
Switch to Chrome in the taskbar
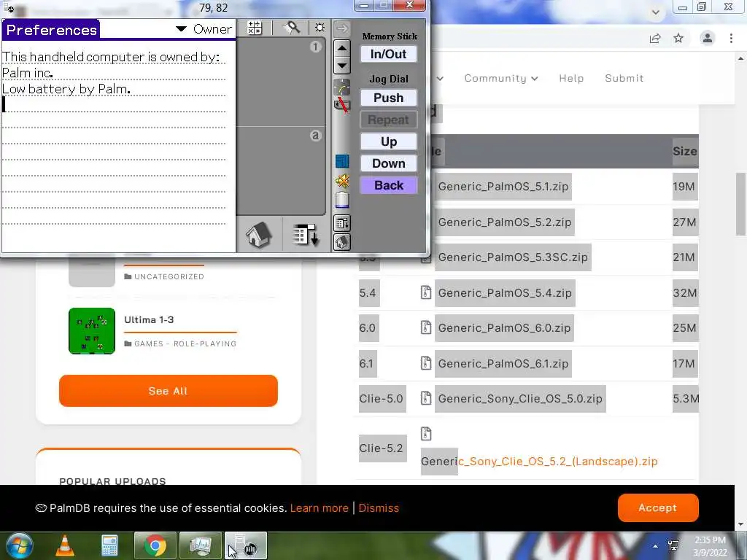coord(155,546)
